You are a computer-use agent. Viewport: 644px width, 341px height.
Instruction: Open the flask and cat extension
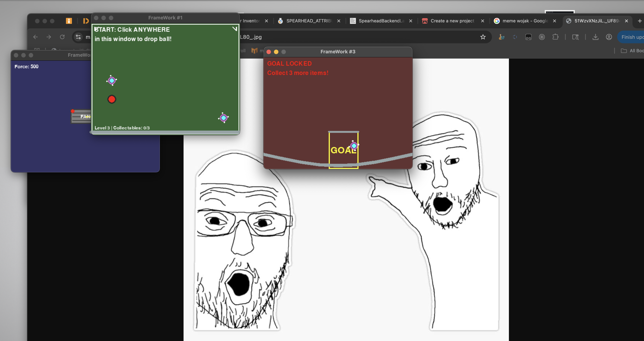point(501,37)
